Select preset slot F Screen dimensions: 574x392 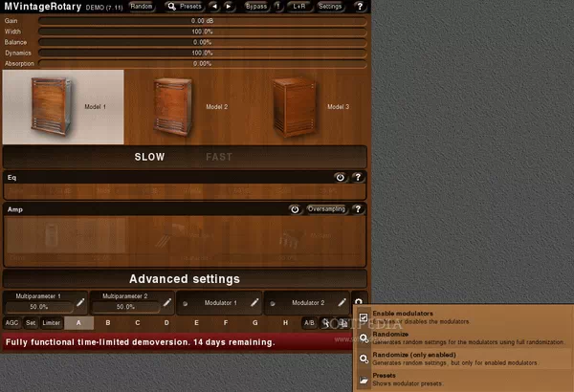[x=226, y=323]
